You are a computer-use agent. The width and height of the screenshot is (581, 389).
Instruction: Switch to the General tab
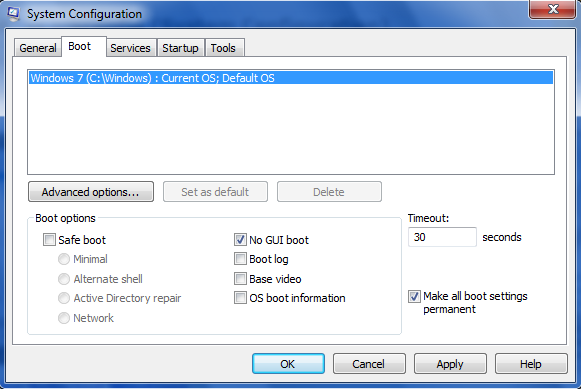pos(37,48)
